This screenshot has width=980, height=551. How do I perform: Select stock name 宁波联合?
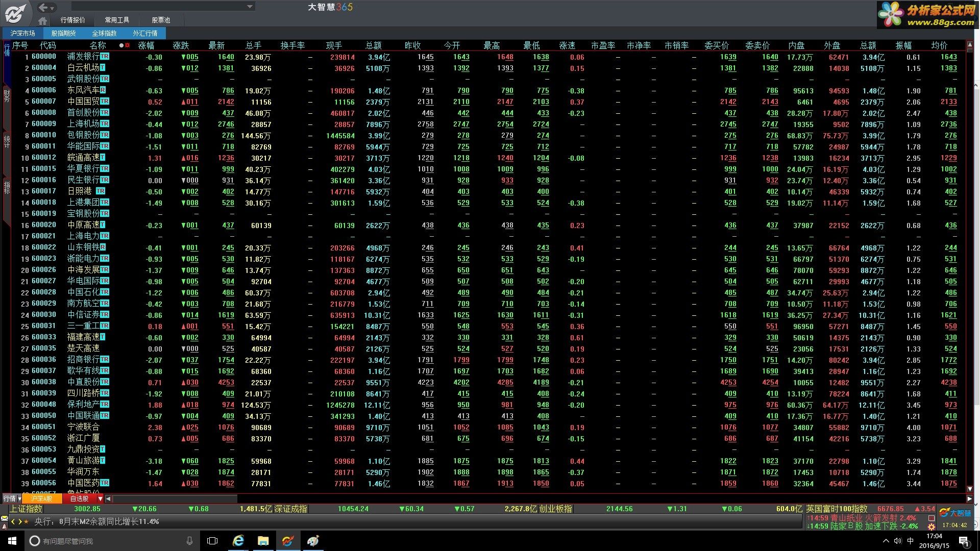coord(84,427)
